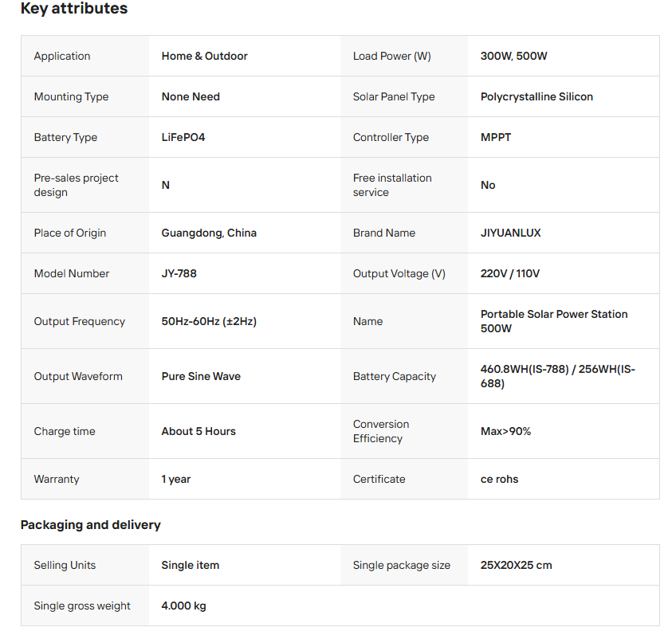Viewport: 672px width, 639px height.
Task: Click the Key attributes heading
Action: pos(73,9)
